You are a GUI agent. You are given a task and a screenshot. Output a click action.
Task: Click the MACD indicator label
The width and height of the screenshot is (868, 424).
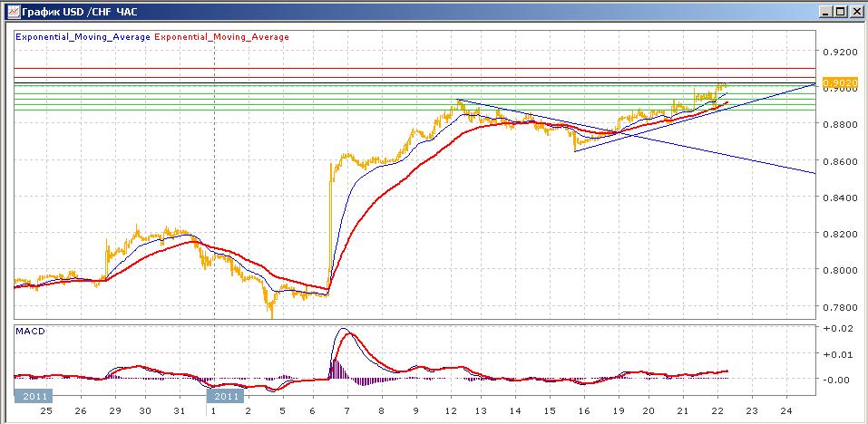[x=31, y=331]
